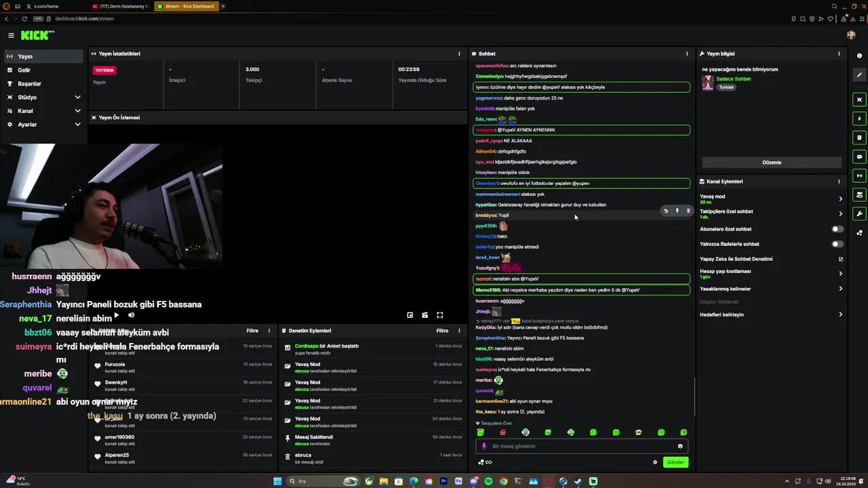The width and height of the screenshot is (868, 488).
Task: Select Yayın in left sidebar
Action: click(x=44, y=56)
